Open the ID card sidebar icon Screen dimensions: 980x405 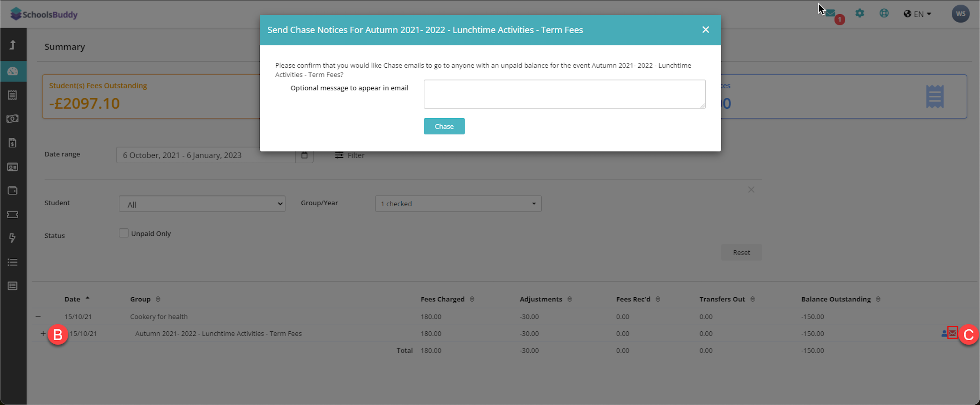[13, 167]
